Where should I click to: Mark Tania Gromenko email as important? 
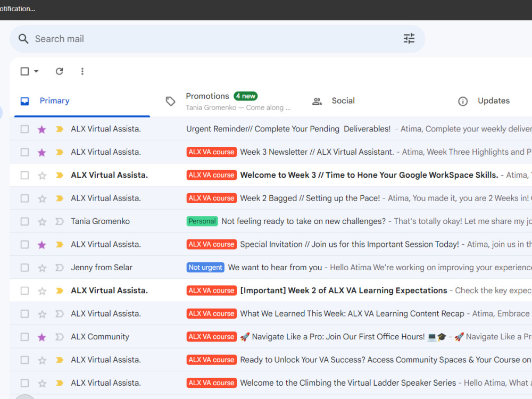click(x=60, y=221)
